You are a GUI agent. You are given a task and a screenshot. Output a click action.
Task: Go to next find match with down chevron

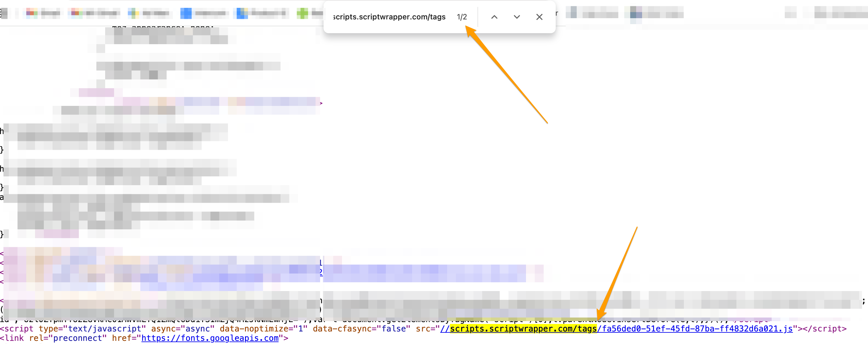point(517,17)
